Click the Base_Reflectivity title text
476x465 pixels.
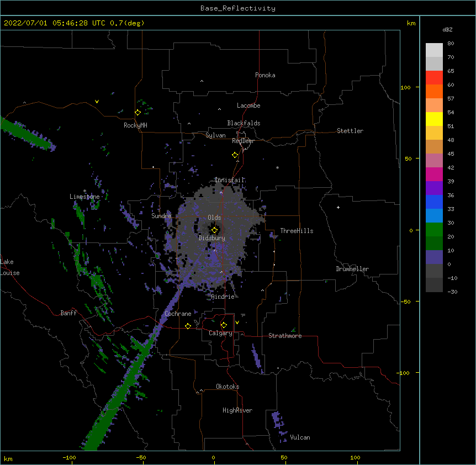click(238, 8)
